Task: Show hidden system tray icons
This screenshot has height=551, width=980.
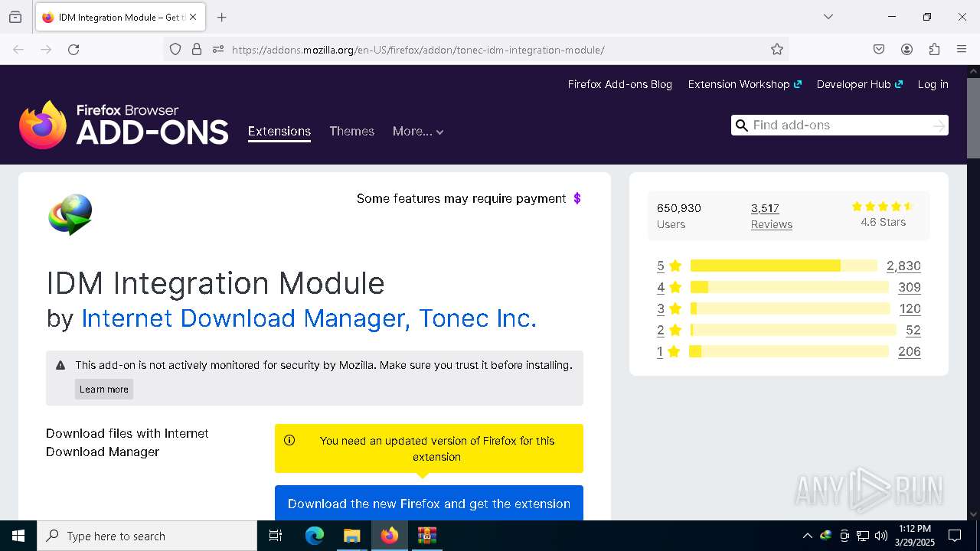Action: coord(807,536)
